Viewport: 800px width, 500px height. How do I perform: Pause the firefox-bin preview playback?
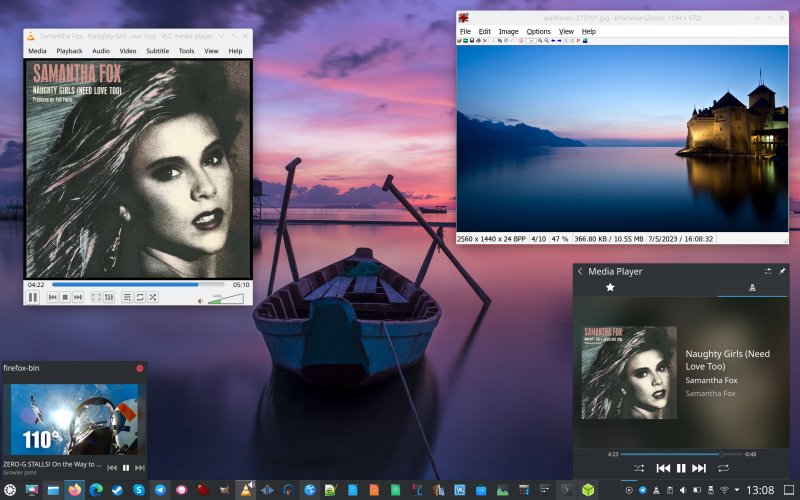click(x=126, y=467)
